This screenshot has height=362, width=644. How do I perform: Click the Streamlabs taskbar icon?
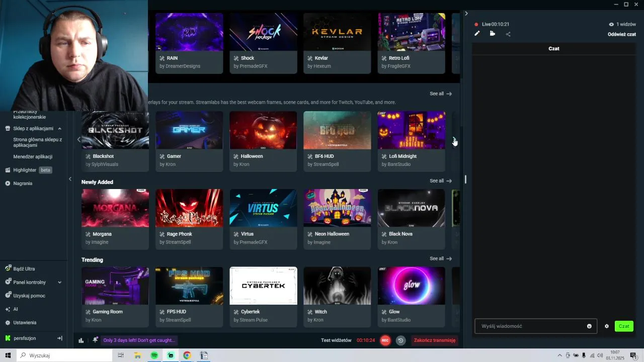[x=171, y=355]
